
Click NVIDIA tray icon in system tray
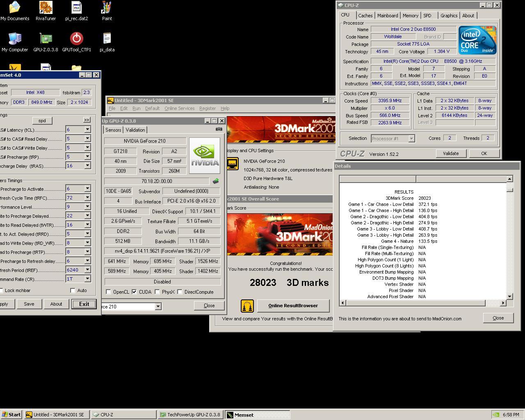pyautogui.click(x=496, y=415)
